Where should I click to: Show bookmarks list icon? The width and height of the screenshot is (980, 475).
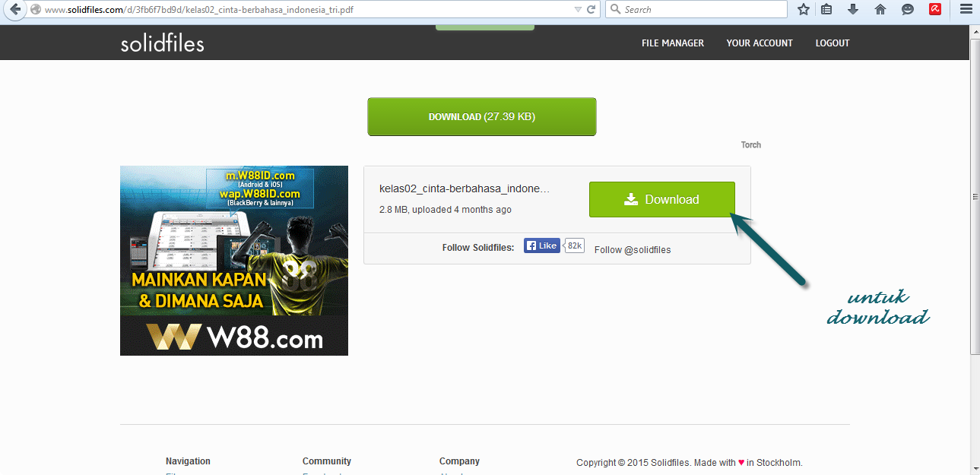point(827,10)
